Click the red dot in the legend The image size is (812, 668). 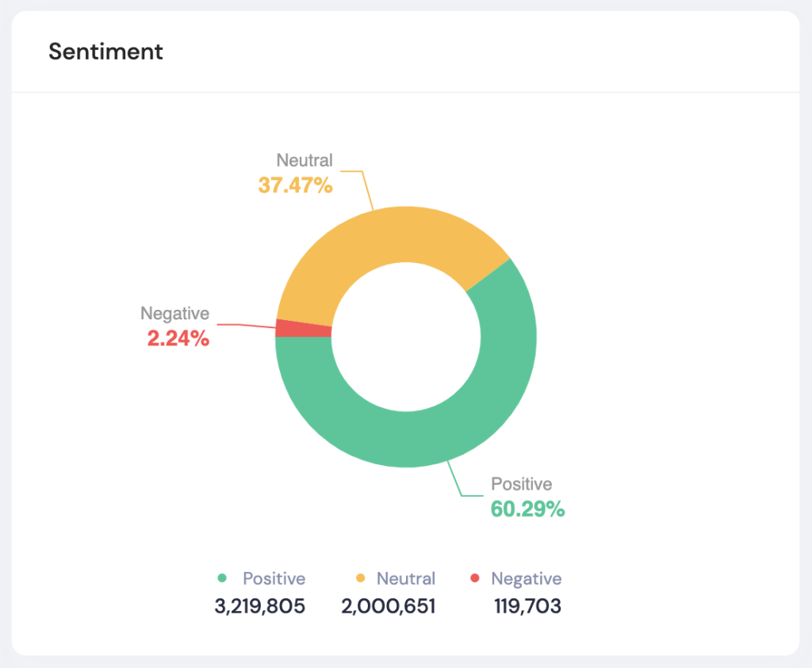[x=475, y=578]
